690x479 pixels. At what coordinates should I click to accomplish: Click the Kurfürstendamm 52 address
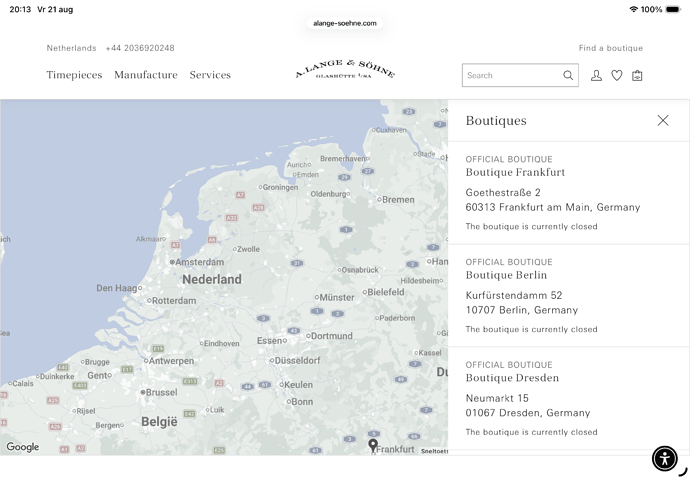click(514, 295)
